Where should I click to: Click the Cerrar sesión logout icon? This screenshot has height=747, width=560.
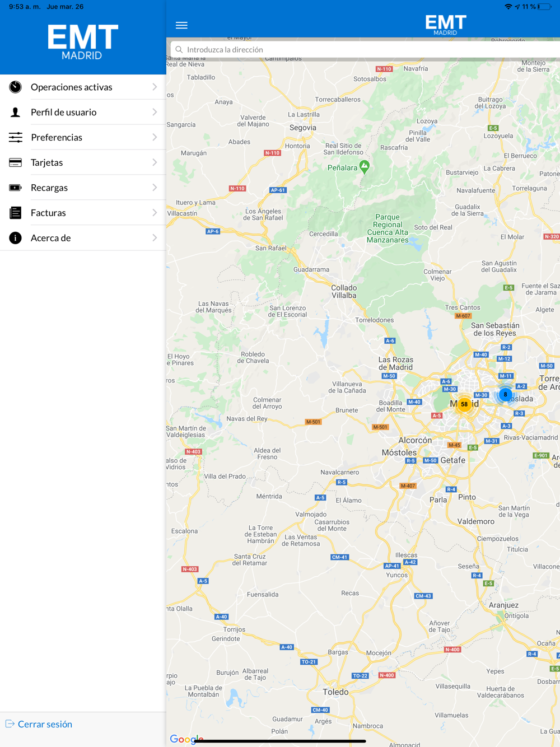click(10, 724)
